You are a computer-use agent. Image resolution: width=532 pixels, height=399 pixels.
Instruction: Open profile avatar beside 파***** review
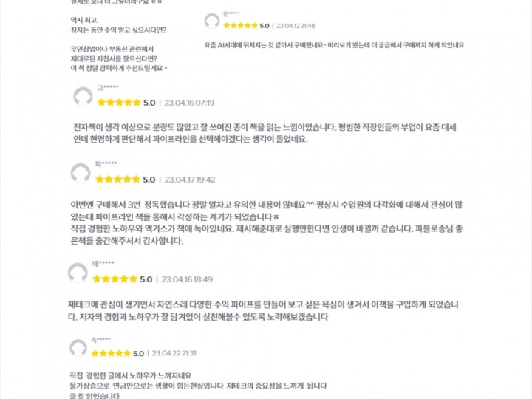(x=81, y=173)
